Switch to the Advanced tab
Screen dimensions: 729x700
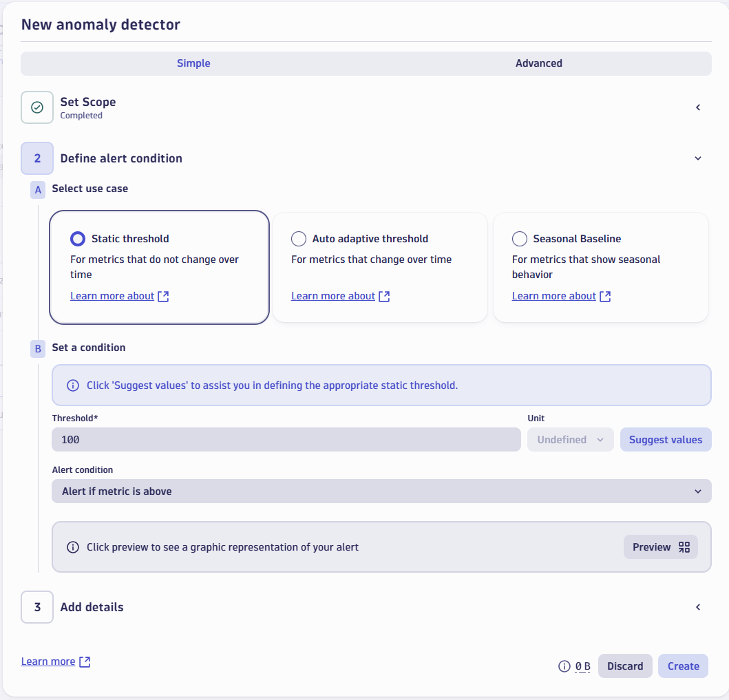(539, 63)
